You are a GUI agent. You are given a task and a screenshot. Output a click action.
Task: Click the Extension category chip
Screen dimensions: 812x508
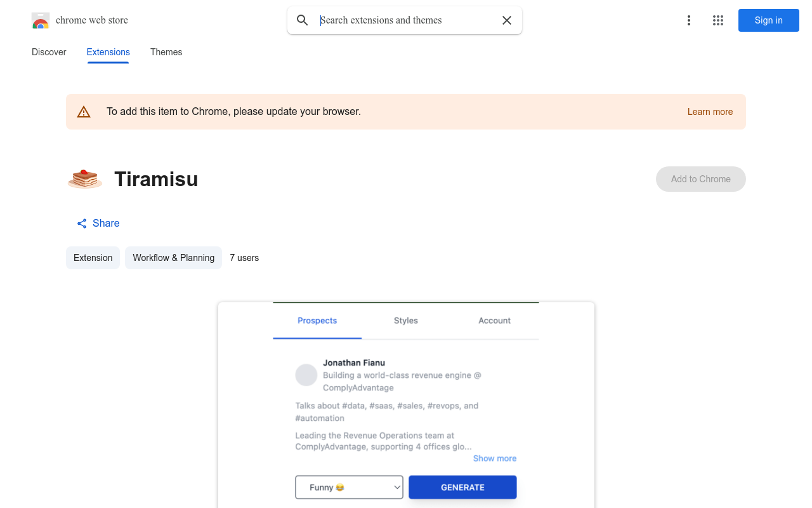93,258
